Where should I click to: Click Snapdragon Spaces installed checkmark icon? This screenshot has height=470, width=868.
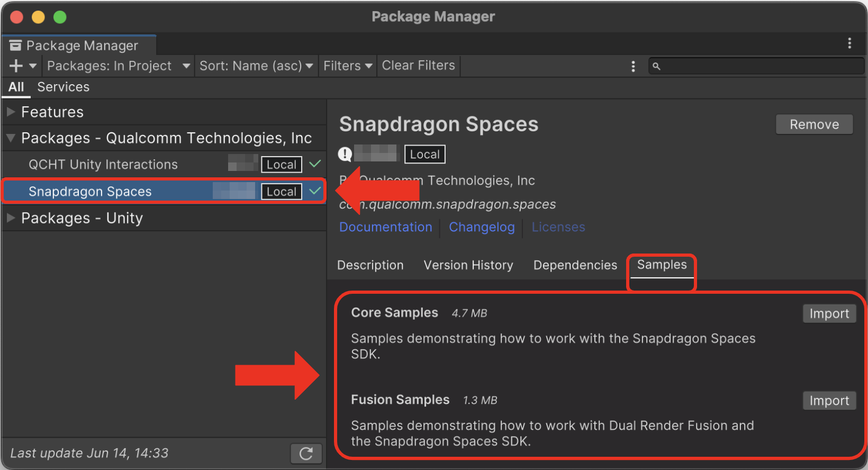point(315,191)
